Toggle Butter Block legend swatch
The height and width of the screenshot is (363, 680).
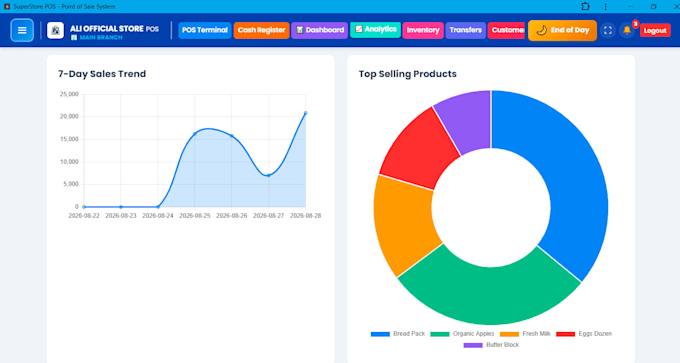pyautogui.click(x=473, y=345)
